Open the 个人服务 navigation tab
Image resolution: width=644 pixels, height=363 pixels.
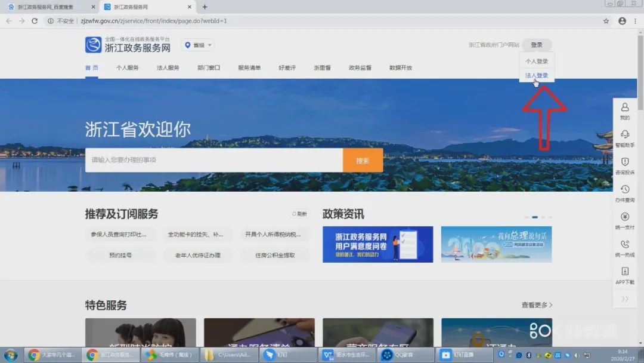pyautogui.click(x=128, y=68)
